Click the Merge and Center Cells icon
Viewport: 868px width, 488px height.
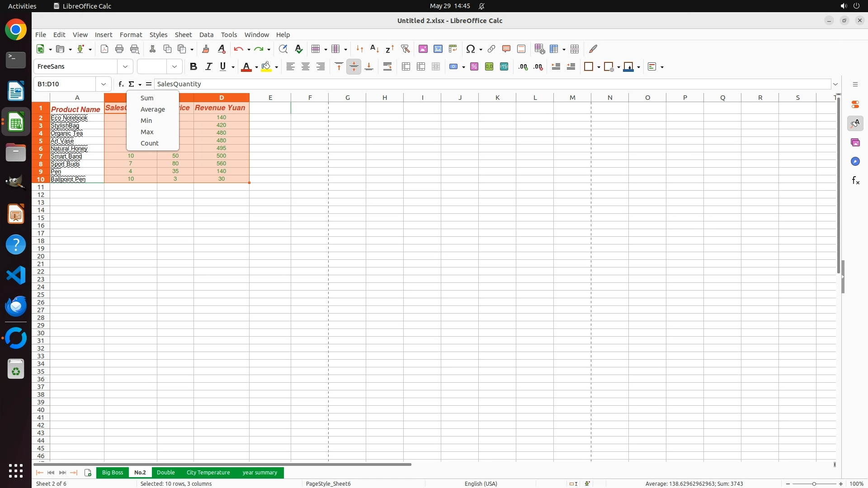click(x=406, y=67)
